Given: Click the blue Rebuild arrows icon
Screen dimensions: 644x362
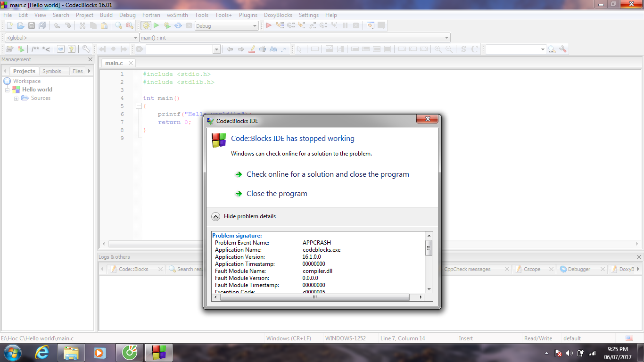Looking at the screenshot, I should [178, 25].
